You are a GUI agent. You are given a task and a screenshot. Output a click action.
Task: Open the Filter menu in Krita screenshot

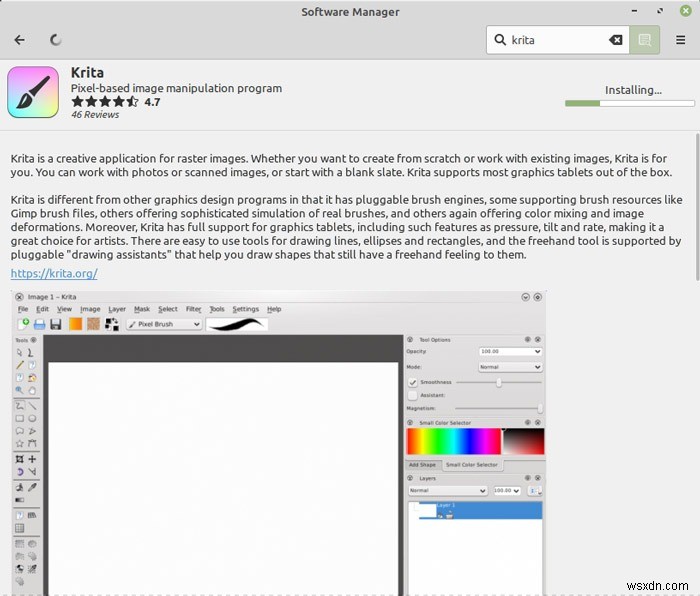tap(193, 309)
